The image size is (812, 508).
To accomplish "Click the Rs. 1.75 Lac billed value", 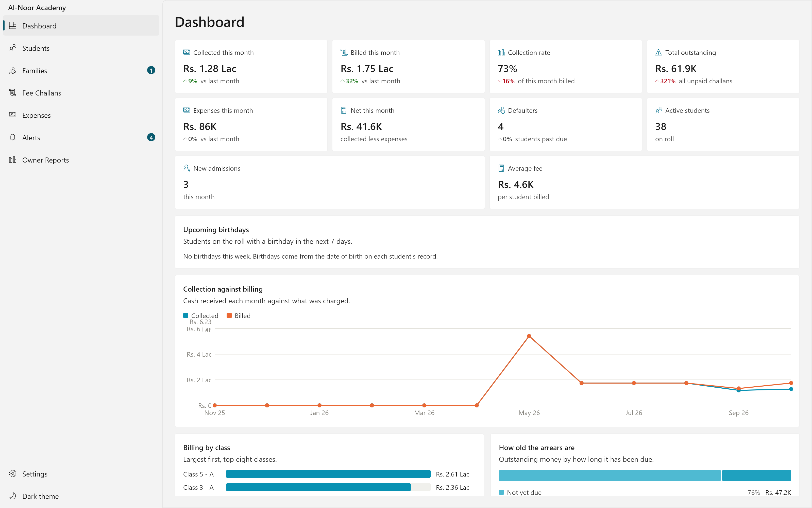I will tap(367, 69).
